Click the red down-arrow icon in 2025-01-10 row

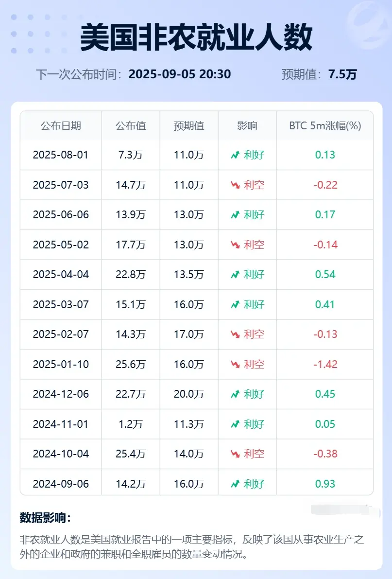click(x=235, y=365)
